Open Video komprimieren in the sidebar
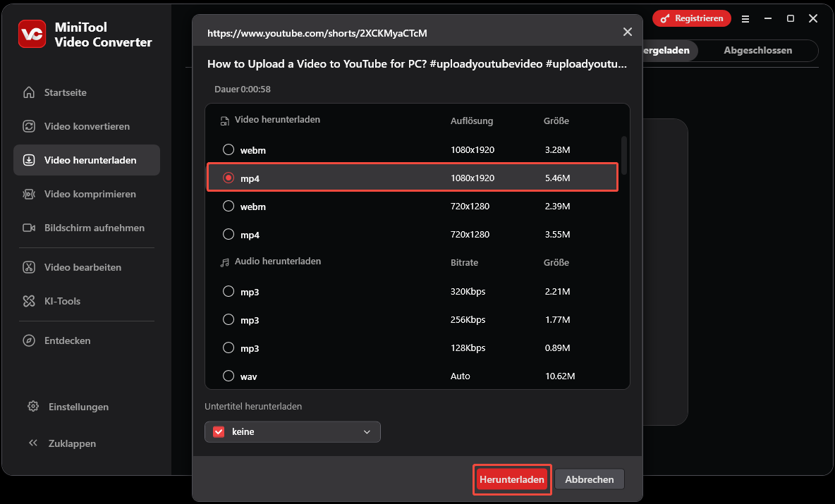 coord(86,194)
